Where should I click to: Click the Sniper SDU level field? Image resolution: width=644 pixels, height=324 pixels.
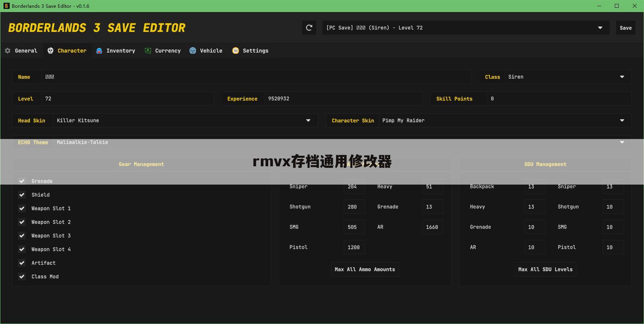click(x=613, y=187)
